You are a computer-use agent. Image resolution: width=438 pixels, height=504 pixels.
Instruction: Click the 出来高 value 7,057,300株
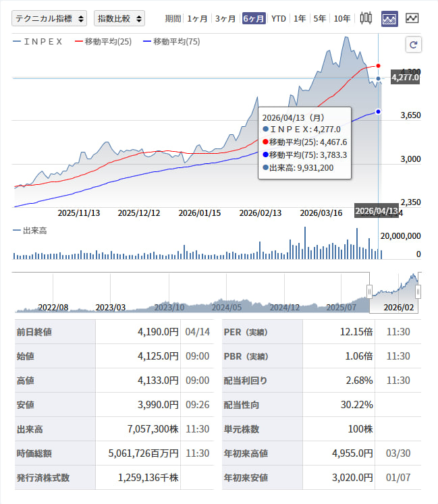click(x=153, y=429)
